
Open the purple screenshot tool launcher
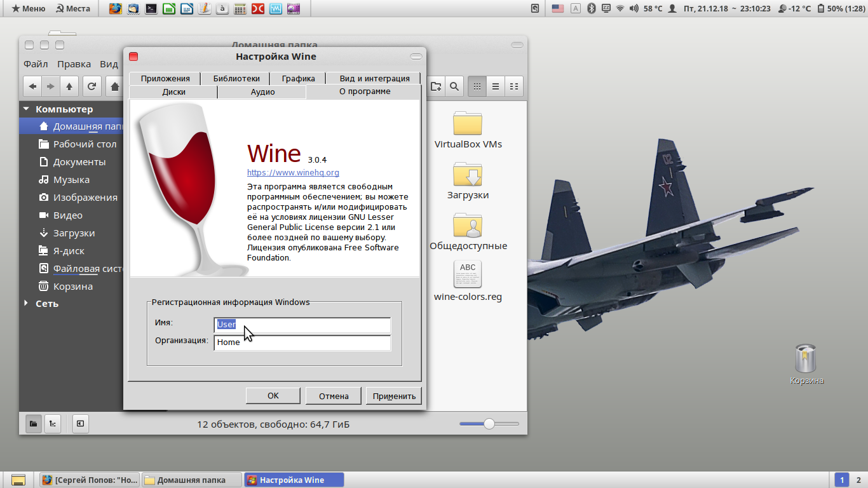[293, 9]
